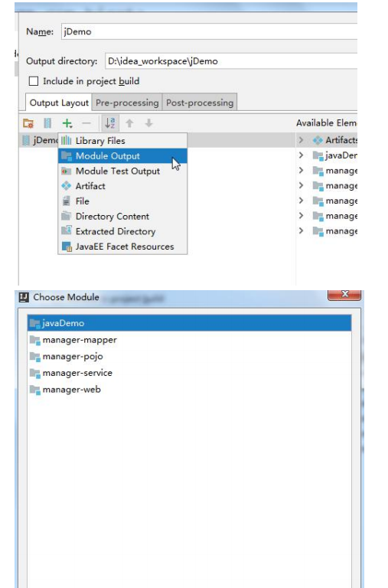Close the Choose Module dialog
This screenshot has width=388, height=588.
pyautogui.click(x=344, y=294)
